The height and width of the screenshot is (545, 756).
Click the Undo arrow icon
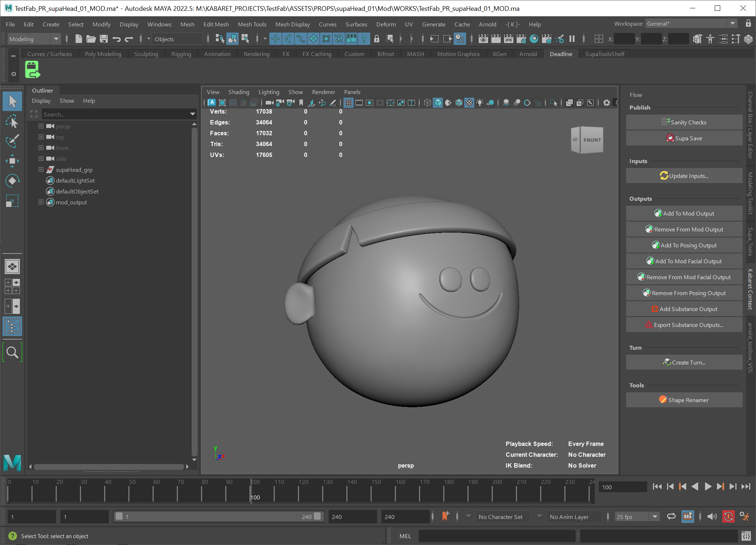[x=116, y=39]
